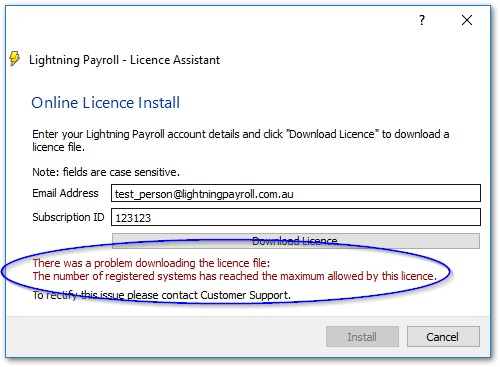This screenshot has height=367, width=500.
Task: Click the Email Address label
Action: 65,193
